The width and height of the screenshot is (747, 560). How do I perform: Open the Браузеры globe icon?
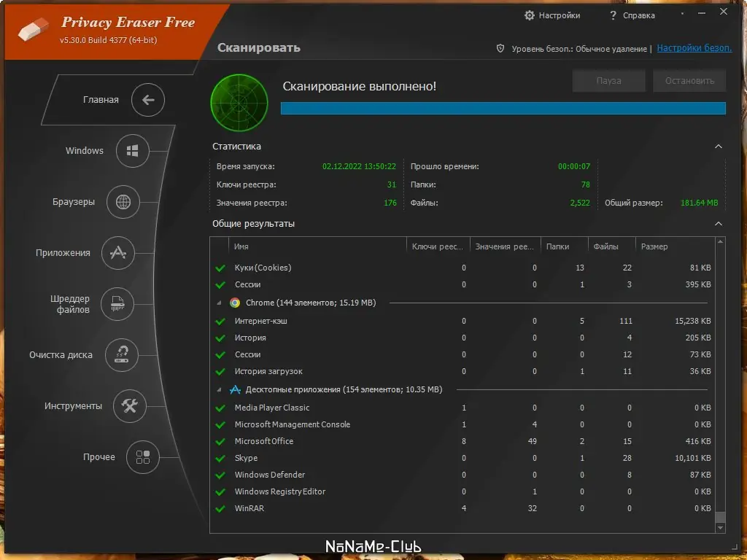(x=123, y=202)
